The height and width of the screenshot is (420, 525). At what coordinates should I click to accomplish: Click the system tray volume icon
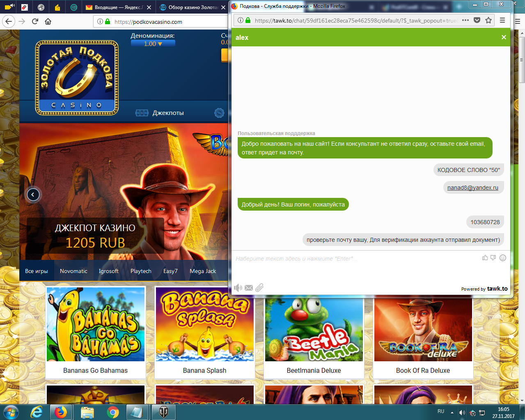(x=462, y=413)
